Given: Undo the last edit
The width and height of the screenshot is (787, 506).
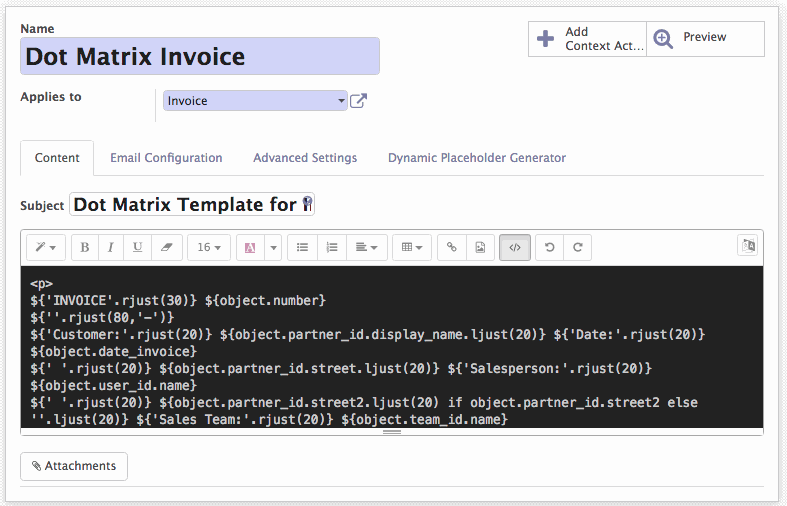Looking at the screenshot, I should click(x=550, y=247).
